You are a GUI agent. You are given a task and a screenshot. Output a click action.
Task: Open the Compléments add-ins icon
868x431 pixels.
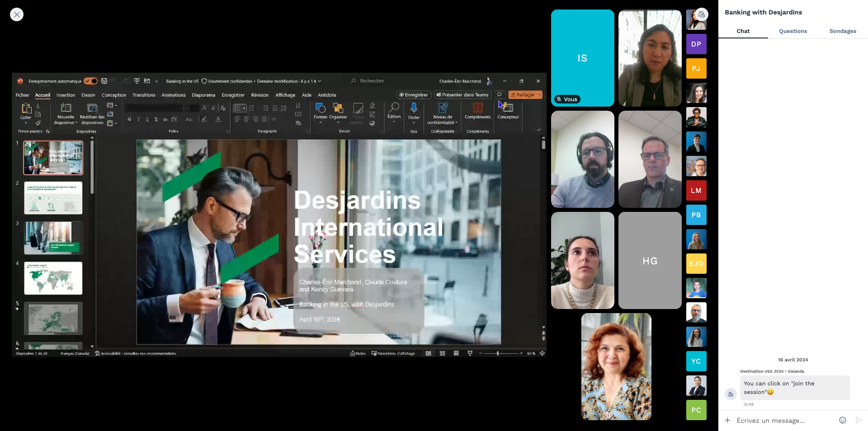coord(477,108)
